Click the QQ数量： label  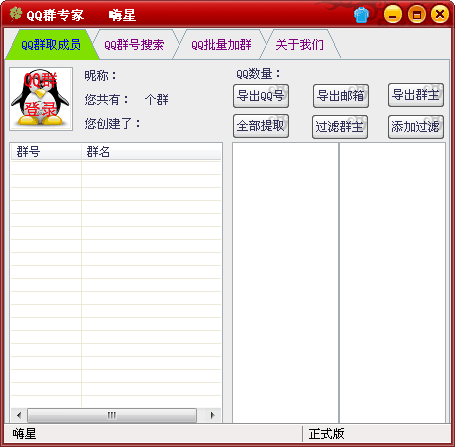click(258, 74)
